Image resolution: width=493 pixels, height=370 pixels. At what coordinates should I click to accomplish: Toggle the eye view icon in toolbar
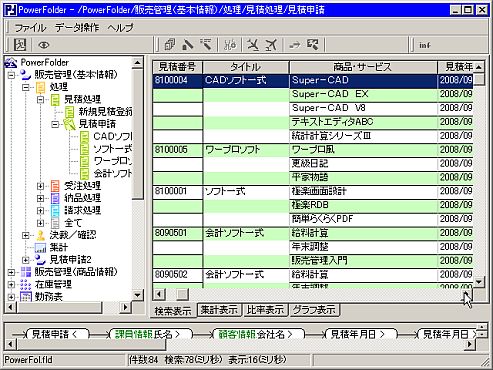[x=44, y=45]
